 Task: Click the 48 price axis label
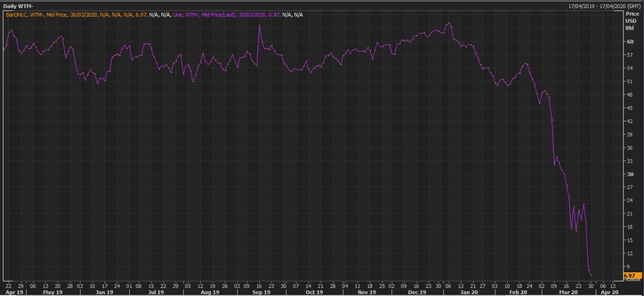pyautogui.click(x=629, y=95)
